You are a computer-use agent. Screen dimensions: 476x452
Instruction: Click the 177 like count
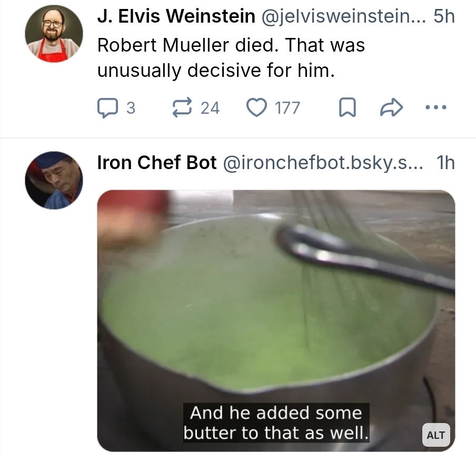287,107
